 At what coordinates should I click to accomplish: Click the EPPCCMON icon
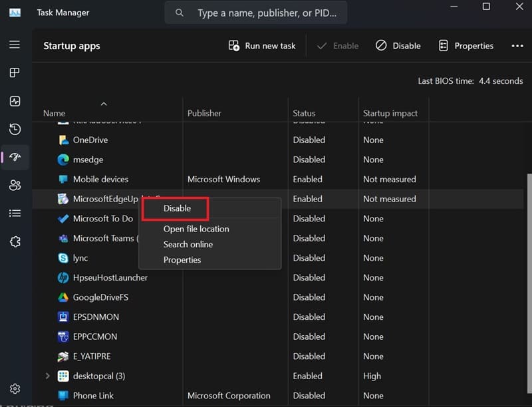click(63, 337)
